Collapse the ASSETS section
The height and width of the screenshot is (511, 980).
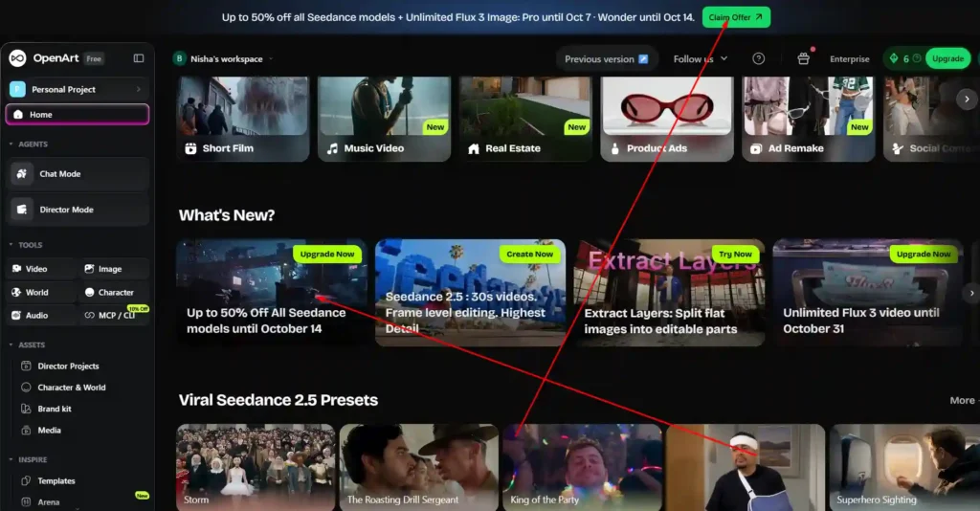click(28, 344)
